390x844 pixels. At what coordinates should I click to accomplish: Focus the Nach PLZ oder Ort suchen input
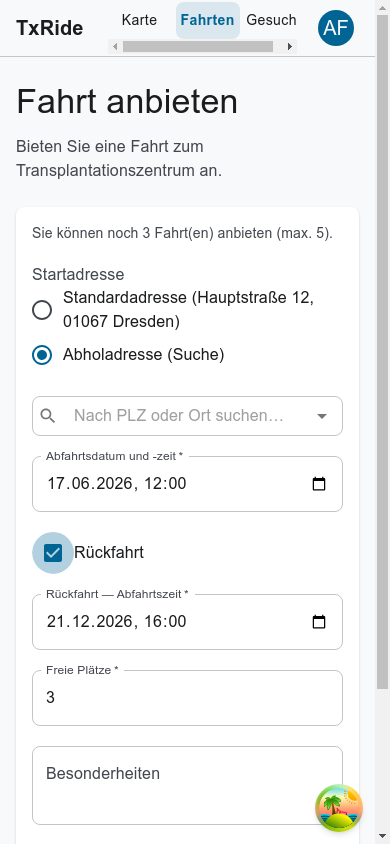pyautogui.click(x=187, y=416)
